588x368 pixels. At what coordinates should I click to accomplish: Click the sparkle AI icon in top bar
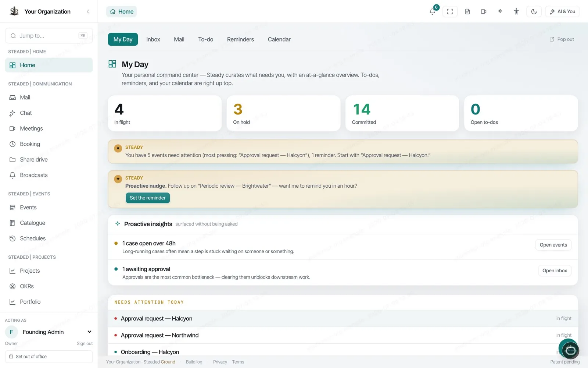click(500, 11)
